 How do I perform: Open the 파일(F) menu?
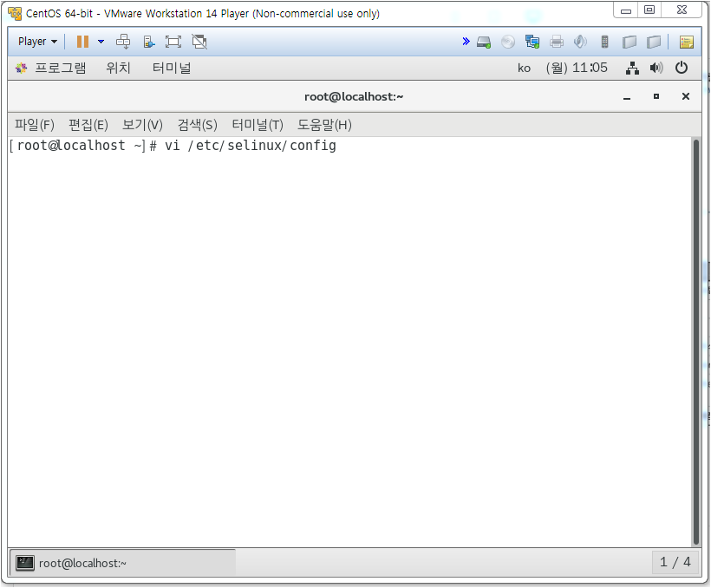35,125
